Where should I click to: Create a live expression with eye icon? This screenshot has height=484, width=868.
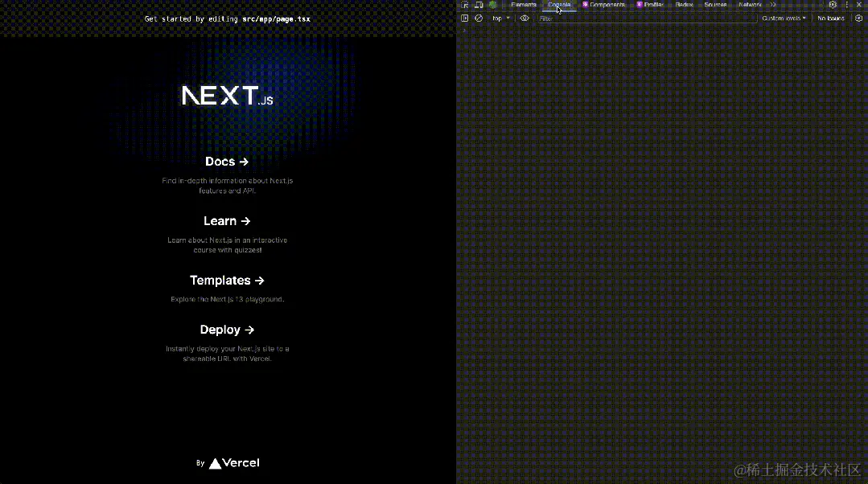tap(525, 18)
